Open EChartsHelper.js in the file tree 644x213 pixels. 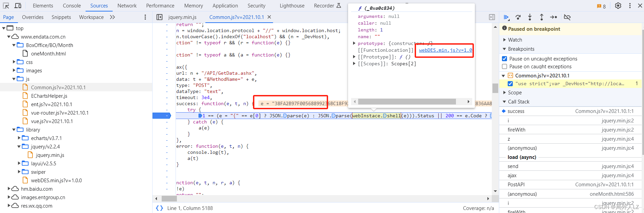(x=49, y=96)
